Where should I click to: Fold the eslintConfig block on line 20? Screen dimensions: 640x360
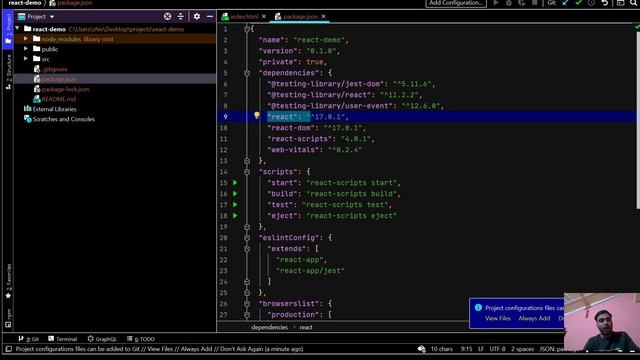[247, 238]
